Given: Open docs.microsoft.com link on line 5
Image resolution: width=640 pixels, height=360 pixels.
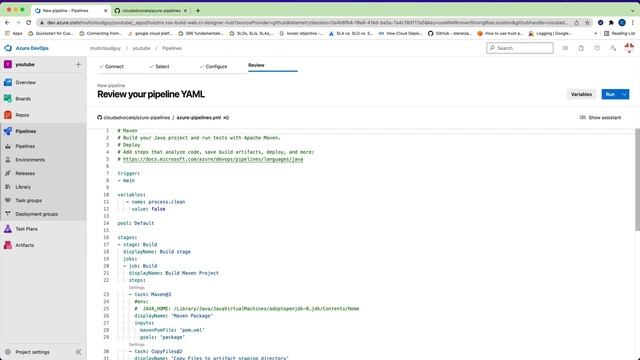Looking at the screenshot, I should tap(213, 159).
